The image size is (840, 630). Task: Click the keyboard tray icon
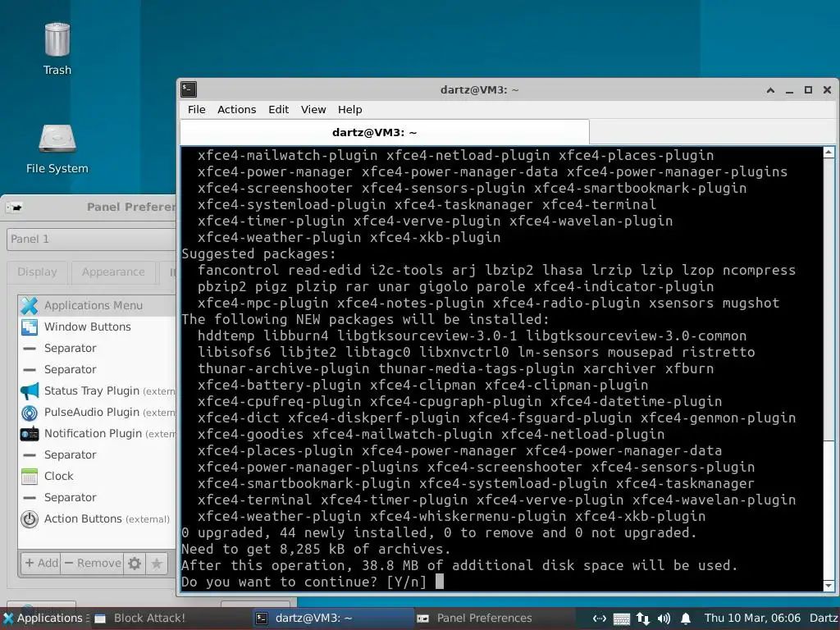point(622,619)
